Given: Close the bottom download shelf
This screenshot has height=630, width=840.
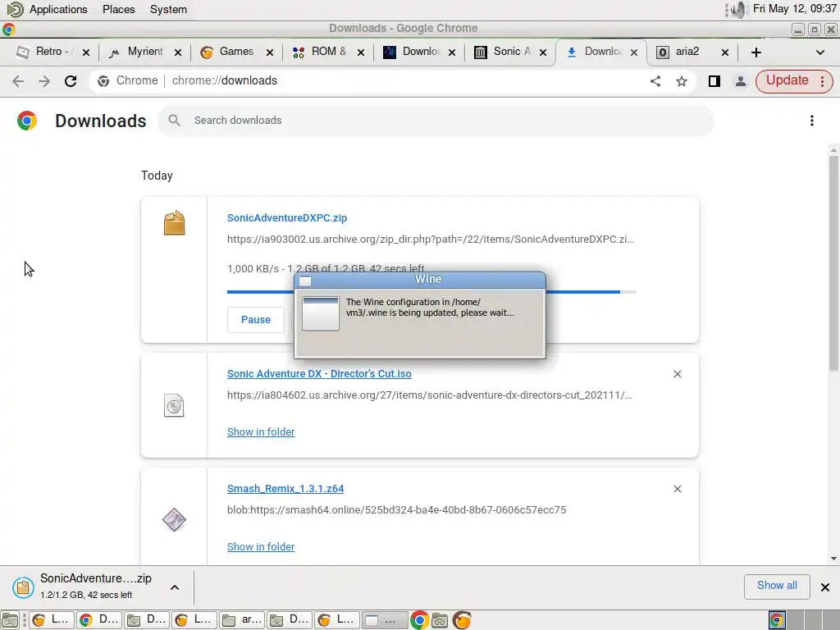Looking at the screenshot, I should [825, 587].
